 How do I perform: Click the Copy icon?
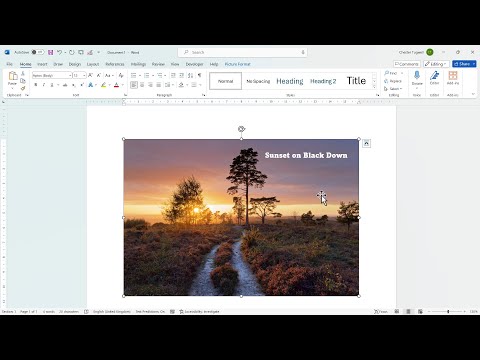click(x=23, y=81)
